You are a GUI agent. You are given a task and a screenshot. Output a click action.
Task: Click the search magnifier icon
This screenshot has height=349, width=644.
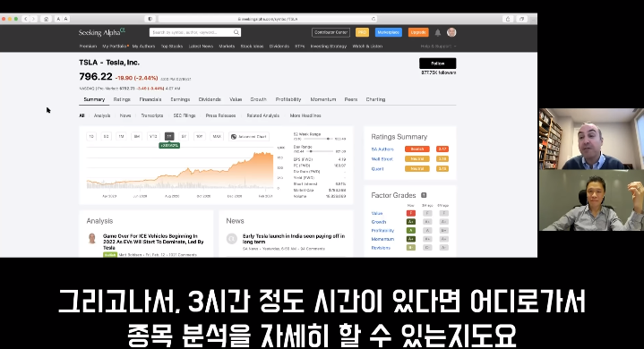click(236, 32)
